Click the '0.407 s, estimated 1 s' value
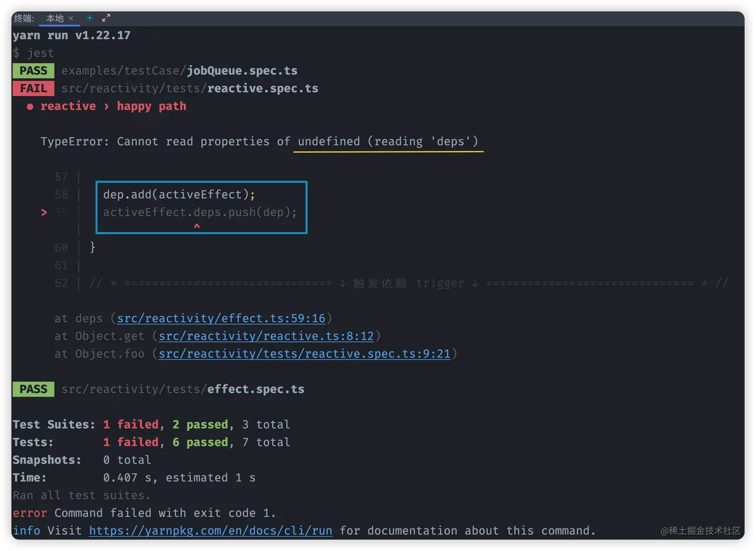This screenshot has width=756, height=551. pos(179,477)
